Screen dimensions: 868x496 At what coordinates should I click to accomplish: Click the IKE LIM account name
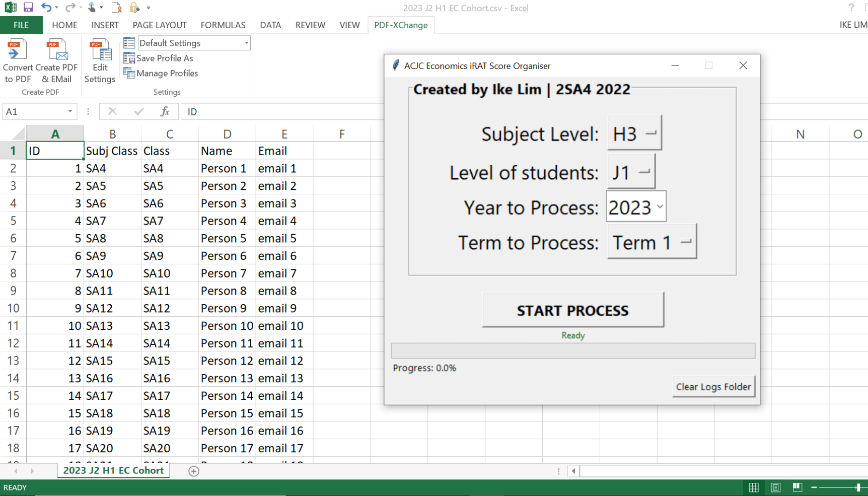click(x=853, y=25)
